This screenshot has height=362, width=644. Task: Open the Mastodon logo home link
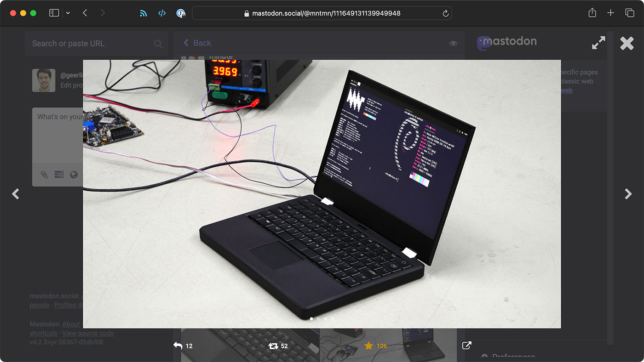coord(506,42)
